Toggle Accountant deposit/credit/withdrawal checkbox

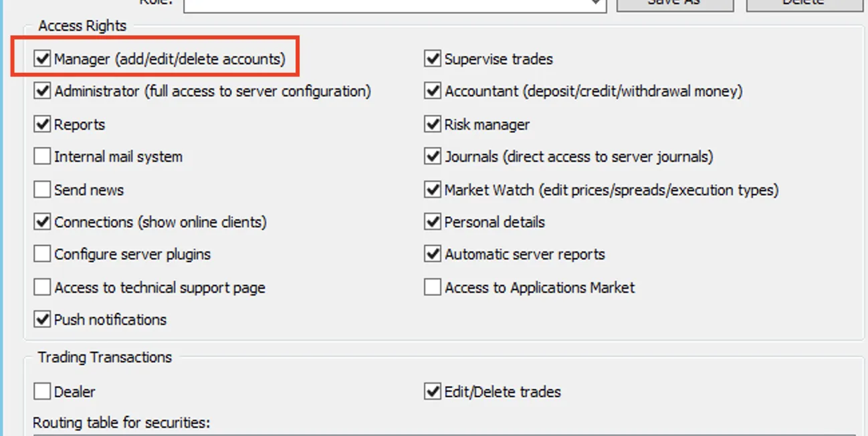point(433,91)
